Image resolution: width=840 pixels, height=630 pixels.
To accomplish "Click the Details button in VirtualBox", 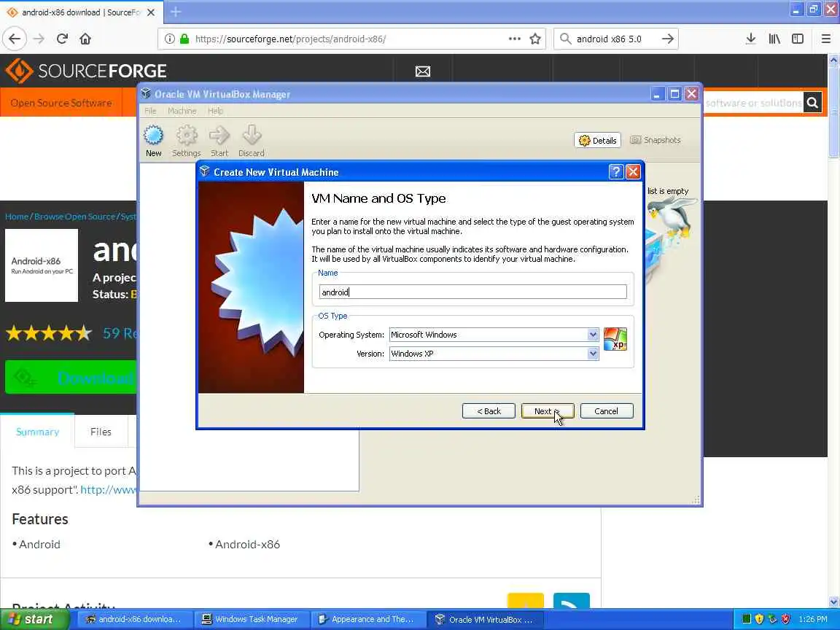I will 597,140.
